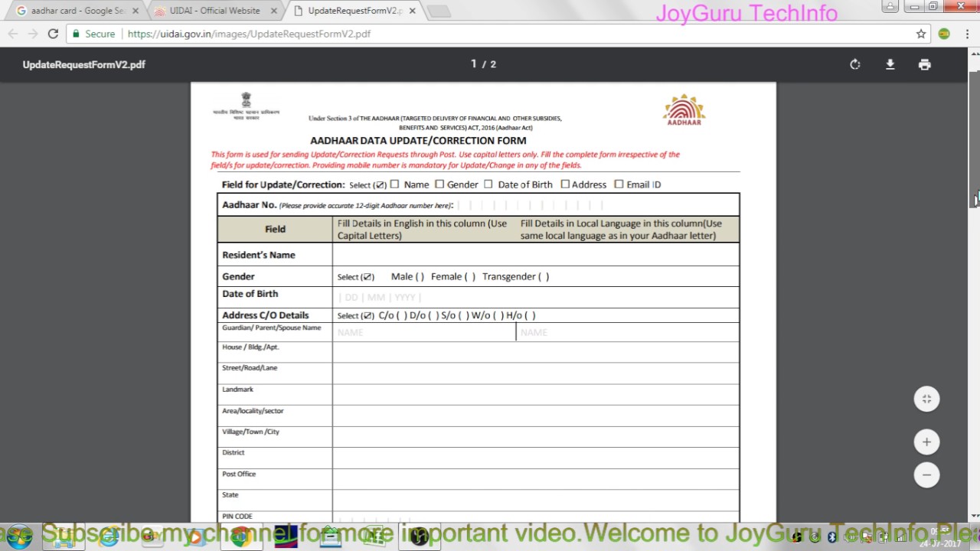Close the aadhar card Google Search tab

click(135, 11)
